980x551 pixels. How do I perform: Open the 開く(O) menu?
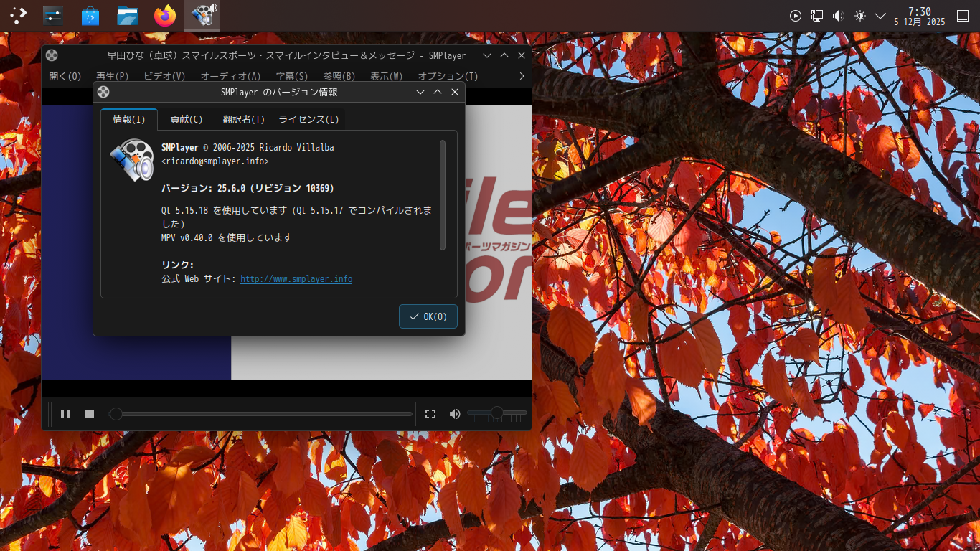(x=65, y=76)
